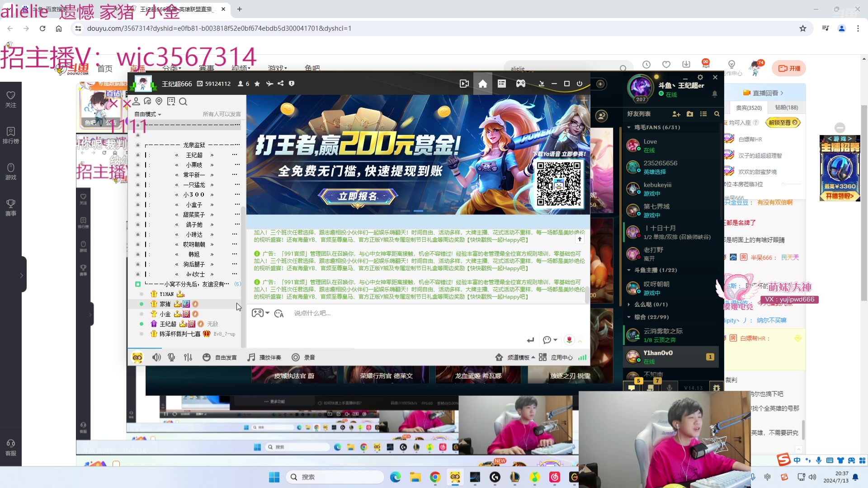Click the Chrome address bar URL

[x=219, y=28]
